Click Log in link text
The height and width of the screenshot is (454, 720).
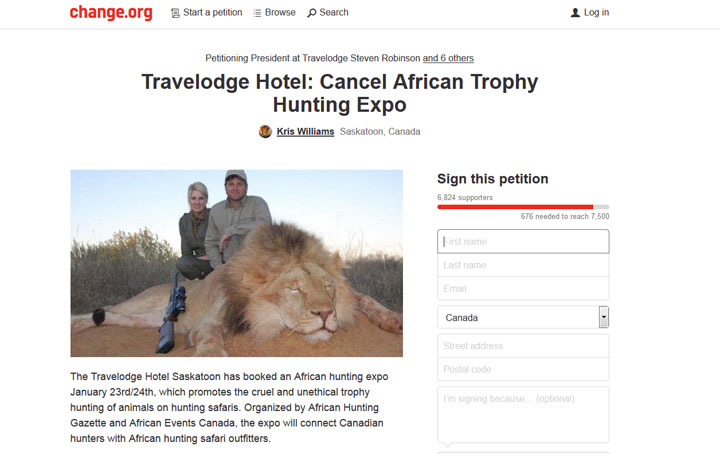[x=596, y=13]
